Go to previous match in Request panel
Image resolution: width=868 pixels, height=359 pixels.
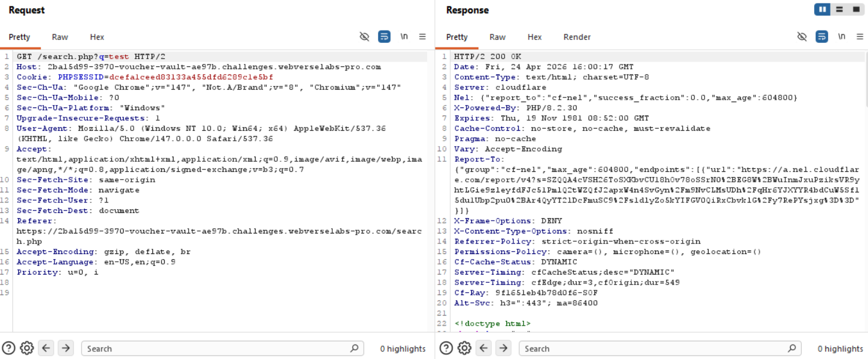(46, 348)
